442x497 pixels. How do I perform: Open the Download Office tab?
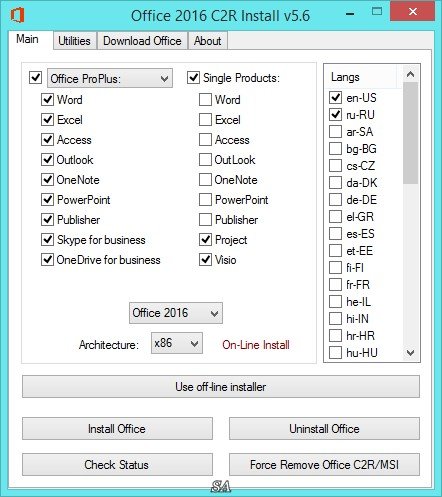142,41
